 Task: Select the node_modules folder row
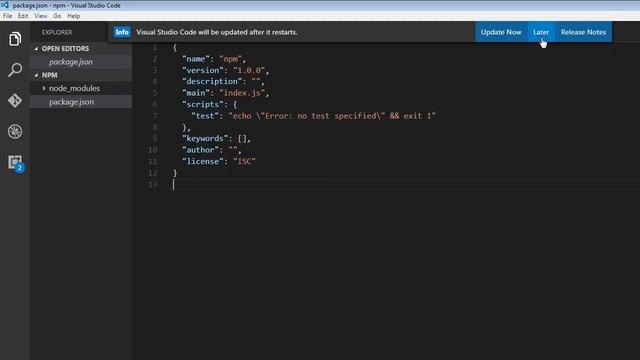81,88
